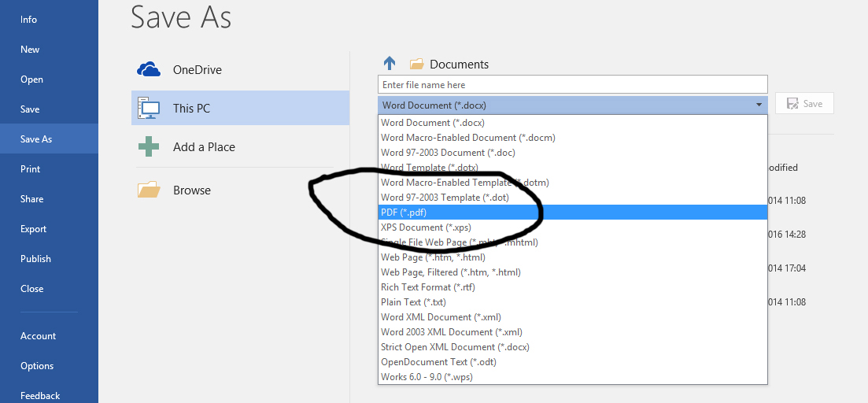Open the Print menu item
The height and width of the screenshot is (403, 868).
point(31,169)
